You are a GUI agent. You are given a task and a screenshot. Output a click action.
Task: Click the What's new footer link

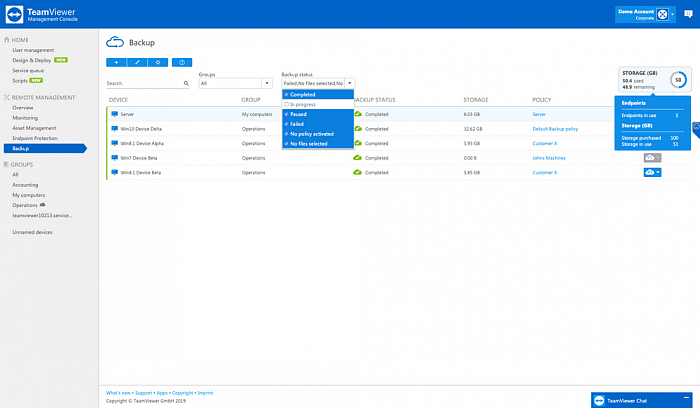(x=118, y=393)
